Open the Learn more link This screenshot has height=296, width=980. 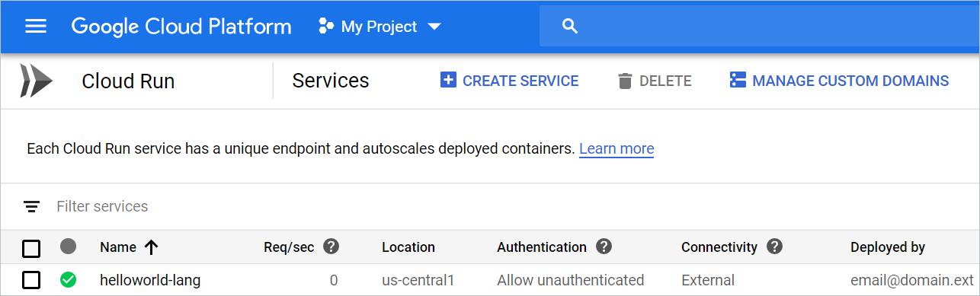617,148
